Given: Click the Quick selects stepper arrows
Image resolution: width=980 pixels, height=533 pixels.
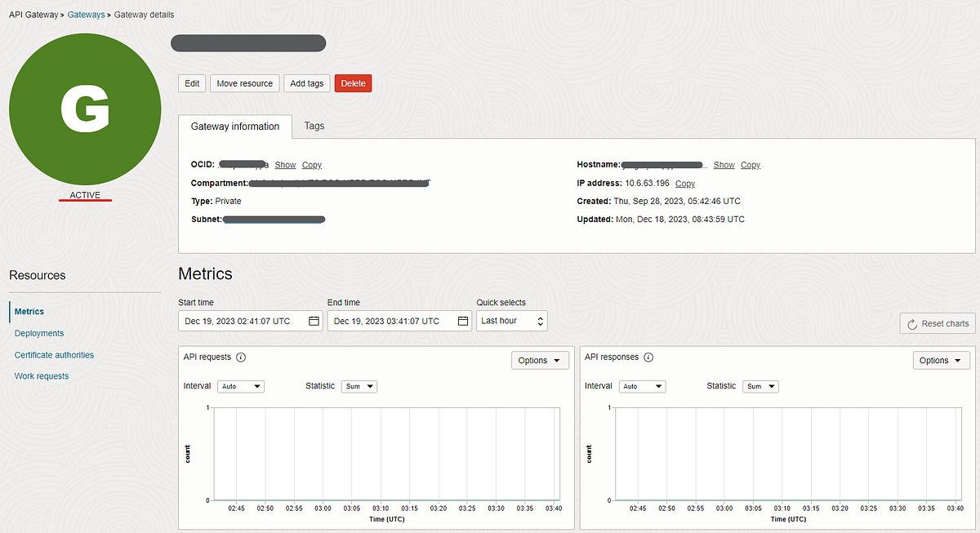Looking at the screenshot, I should point(539,321).
